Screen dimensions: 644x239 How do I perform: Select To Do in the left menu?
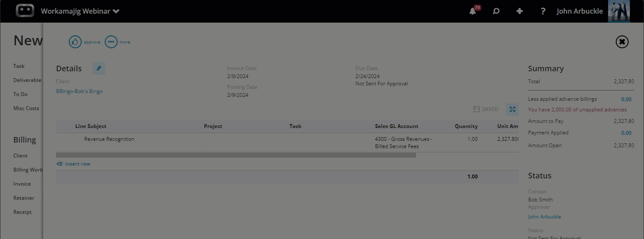click(20, 94)
